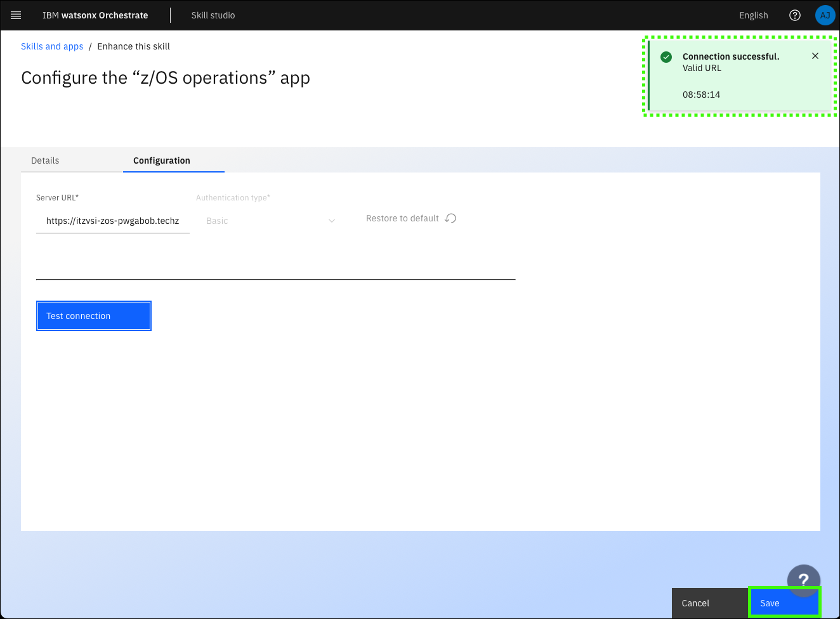Click the green success checkmark icon
The image size is (840, 619).
coord(666,57)
